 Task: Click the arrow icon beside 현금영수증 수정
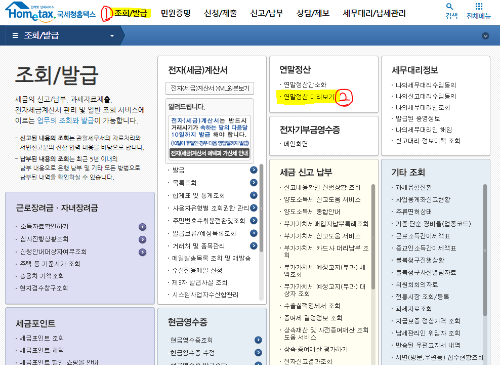pos(258,353)
